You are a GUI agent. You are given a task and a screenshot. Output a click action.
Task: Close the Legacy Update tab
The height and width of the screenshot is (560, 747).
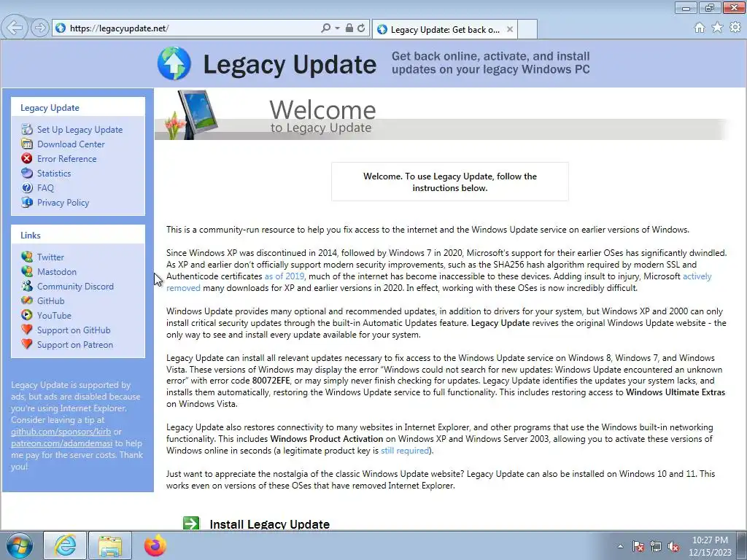tap(510, 29)
